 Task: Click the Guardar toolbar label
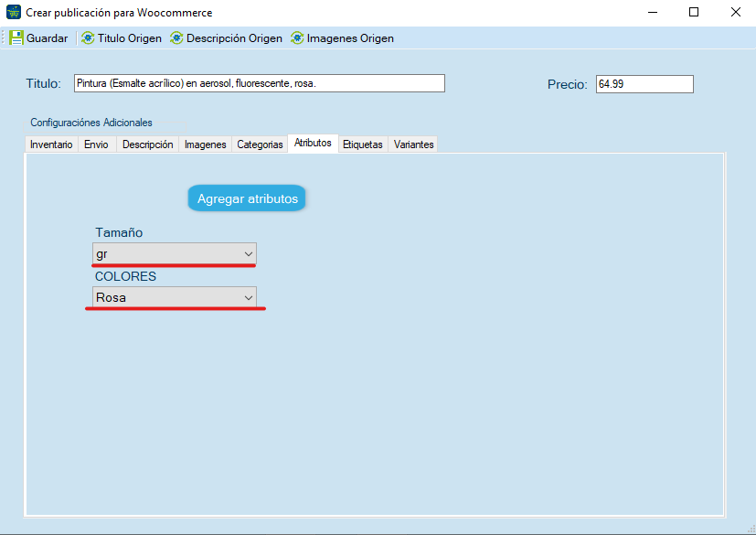point(47,38)
